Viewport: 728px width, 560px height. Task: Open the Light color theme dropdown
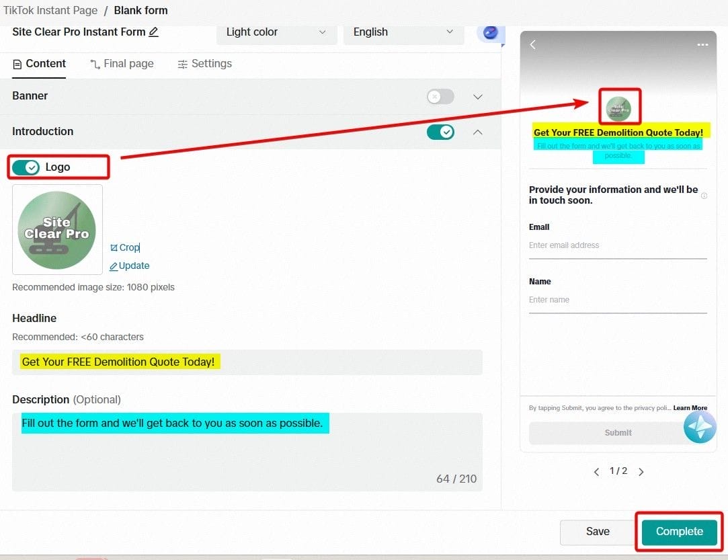click(276, 32)
